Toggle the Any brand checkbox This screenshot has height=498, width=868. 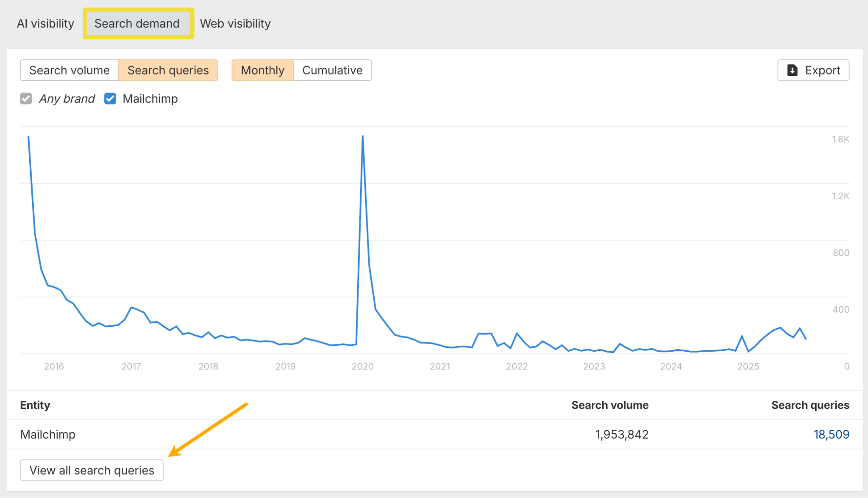click(x=26, y=98)
